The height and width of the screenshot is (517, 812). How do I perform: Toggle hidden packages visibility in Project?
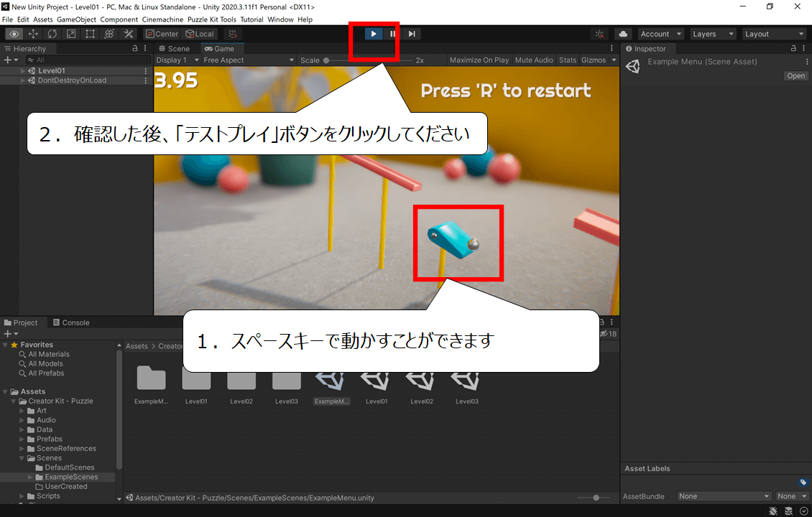click(x=608, y=334)
